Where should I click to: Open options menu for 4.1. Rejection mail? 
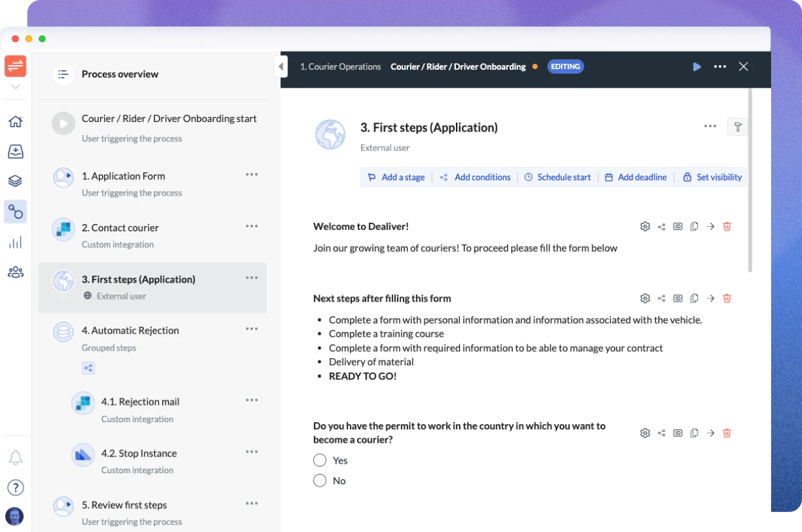(x=252, y=400)
